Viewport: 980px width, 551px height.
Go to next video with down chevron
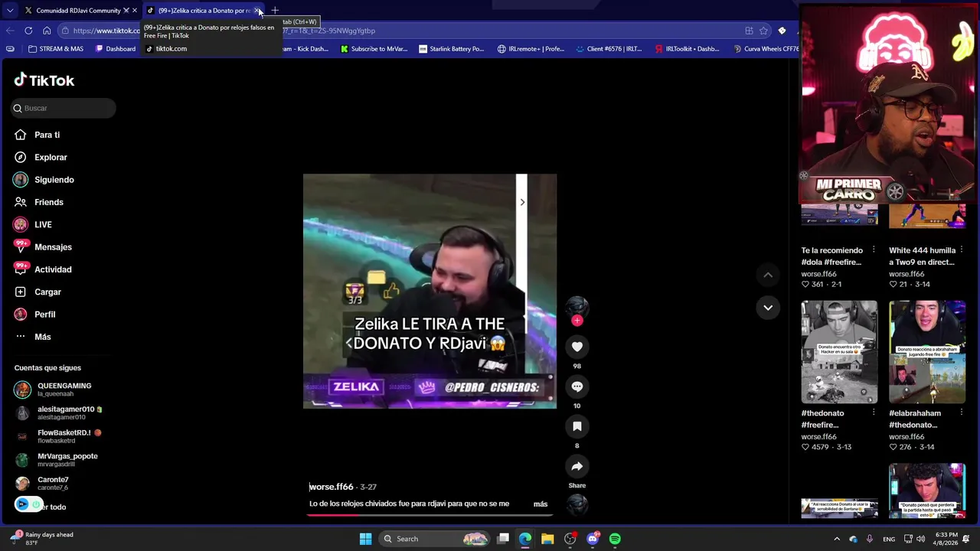tap(768, 308)
